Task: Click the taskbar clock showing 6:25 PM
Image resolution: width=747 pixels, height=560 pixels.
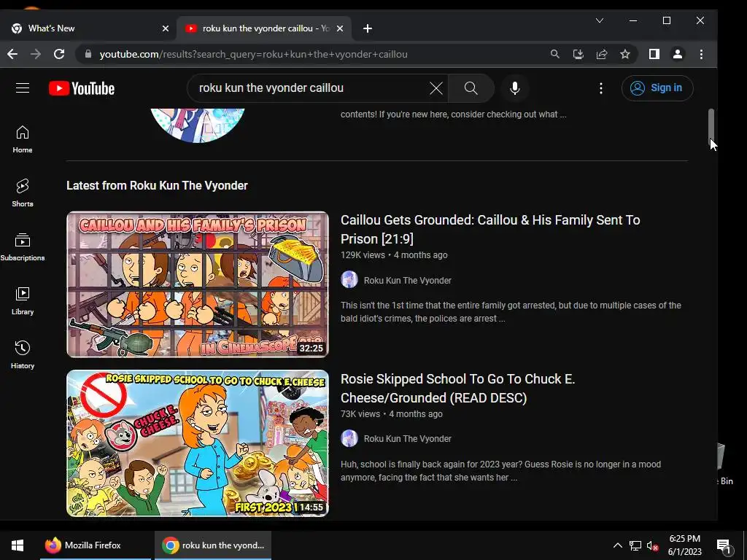Action: [684, 545]
